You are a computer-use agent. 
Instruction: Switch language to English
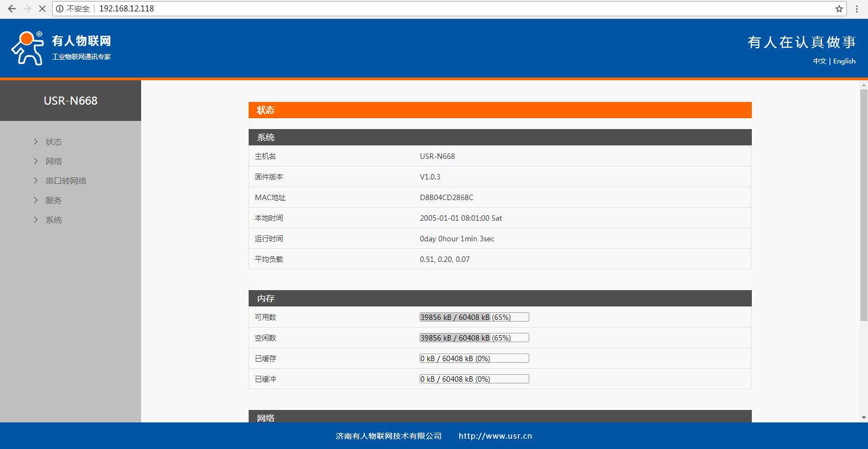click(844, 61)
